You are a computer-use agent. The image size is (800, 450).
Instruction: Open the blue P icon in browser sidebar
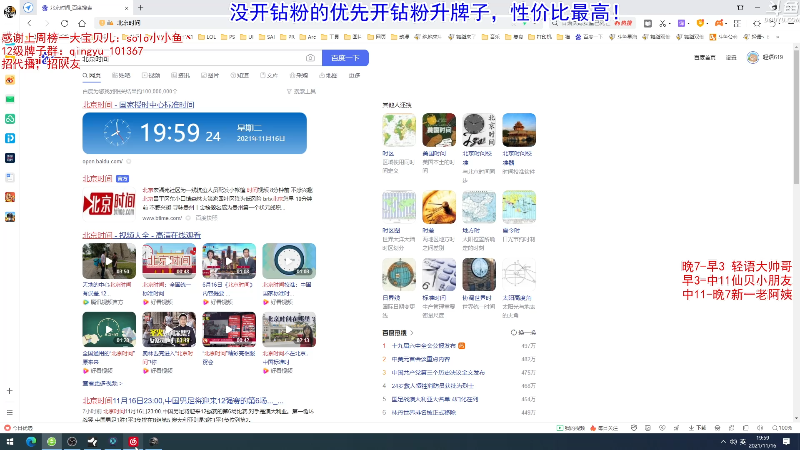point(10,138)
